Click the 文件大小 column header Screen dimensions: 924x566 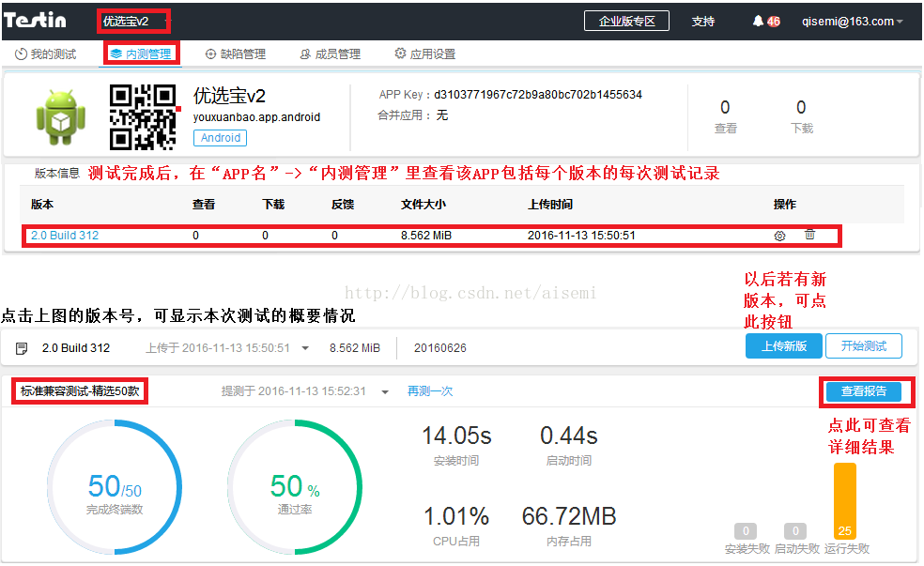coord(423,205)
